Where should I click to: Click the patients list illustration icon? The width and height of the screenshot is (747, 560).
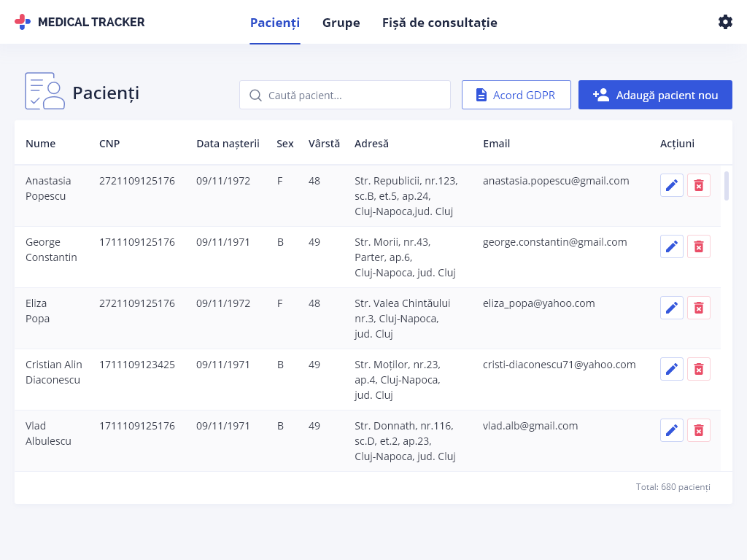click(44, 91)
